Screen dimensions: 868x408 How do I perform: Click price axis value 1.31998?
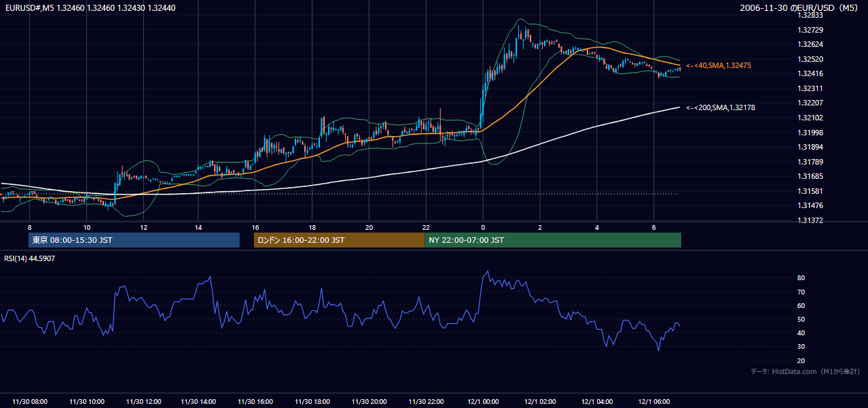(811, 133)
